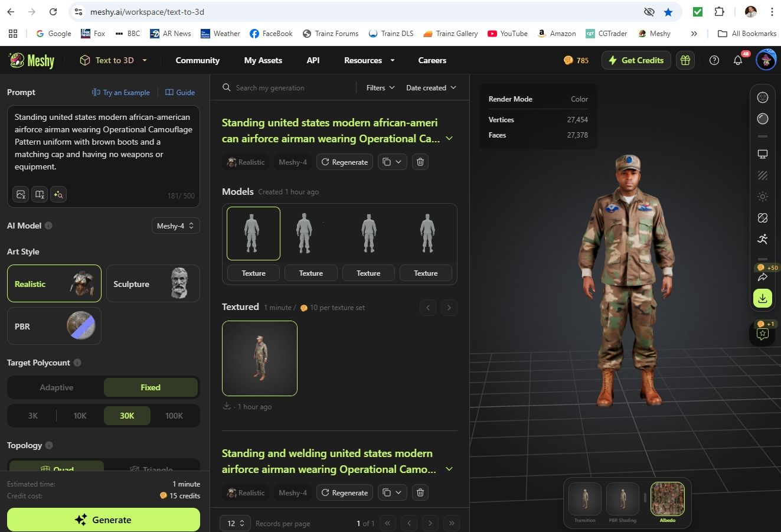
Task: Open the Community menu item
Action: coord(197,60)
